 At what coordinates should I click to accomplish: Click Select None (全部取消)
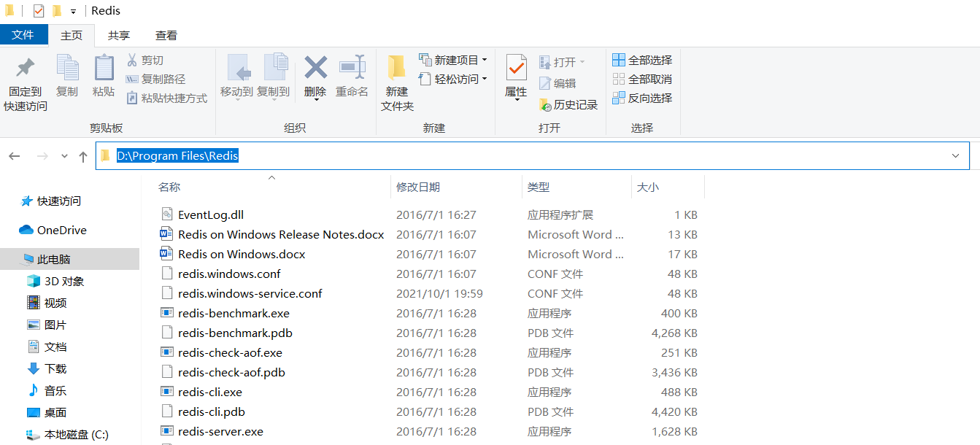click(642, 79)
